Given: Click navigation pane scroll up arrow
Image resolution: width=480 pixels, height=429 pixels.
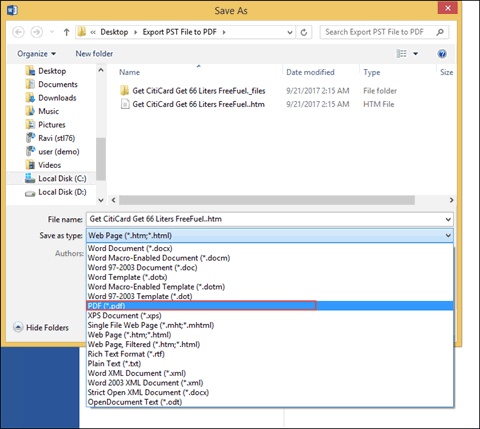Looking at the screenshot, I should click(x=101, y=70).
